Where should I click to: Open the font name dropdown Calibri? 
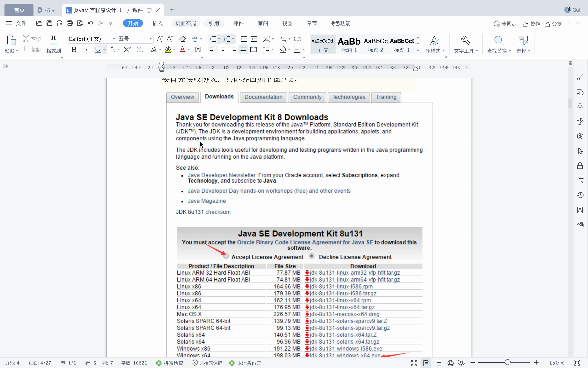[x=114, y=39]
